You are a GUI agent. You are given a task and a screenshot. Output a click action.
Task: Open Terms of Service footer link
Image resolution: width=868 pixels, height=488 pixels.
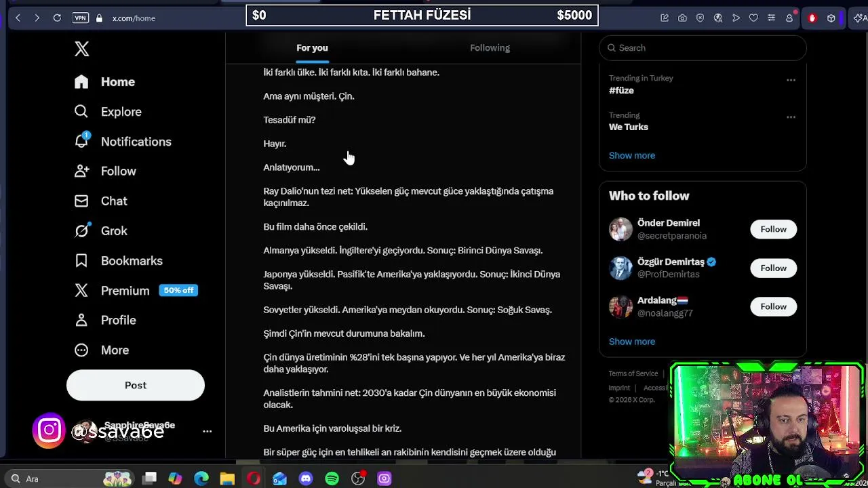tap(633, 373)
